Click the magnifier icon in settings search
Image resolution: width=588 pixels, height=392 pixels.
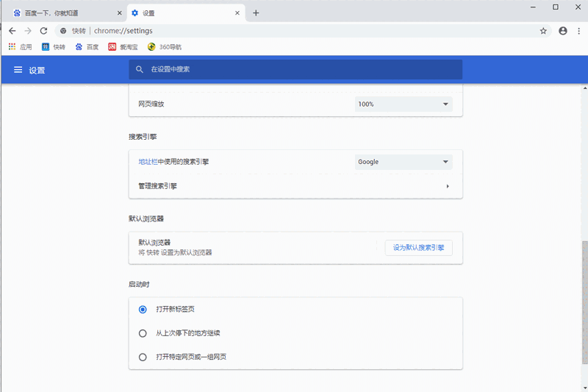(x=140, y=69)
